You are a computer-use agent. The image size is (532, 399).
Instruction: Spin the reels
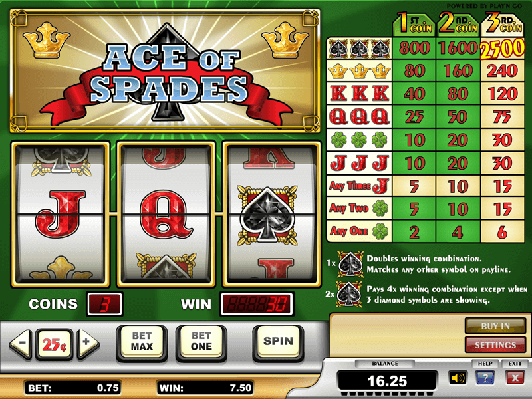[278, 342]
